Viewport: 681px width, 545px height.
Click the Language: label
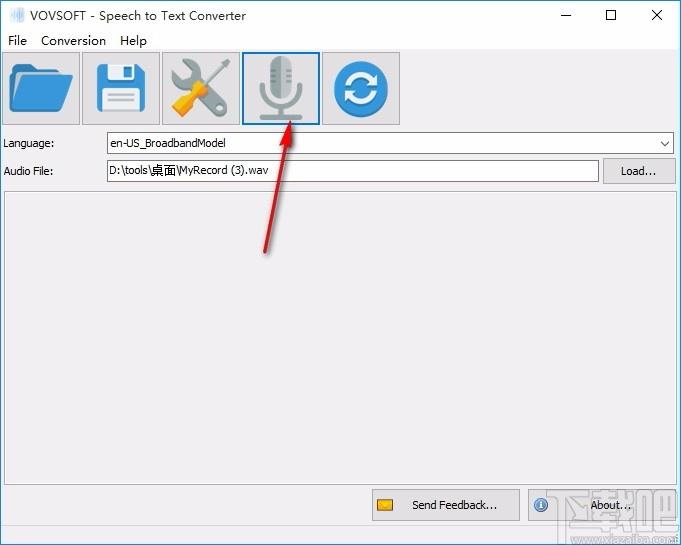(29, 143)
